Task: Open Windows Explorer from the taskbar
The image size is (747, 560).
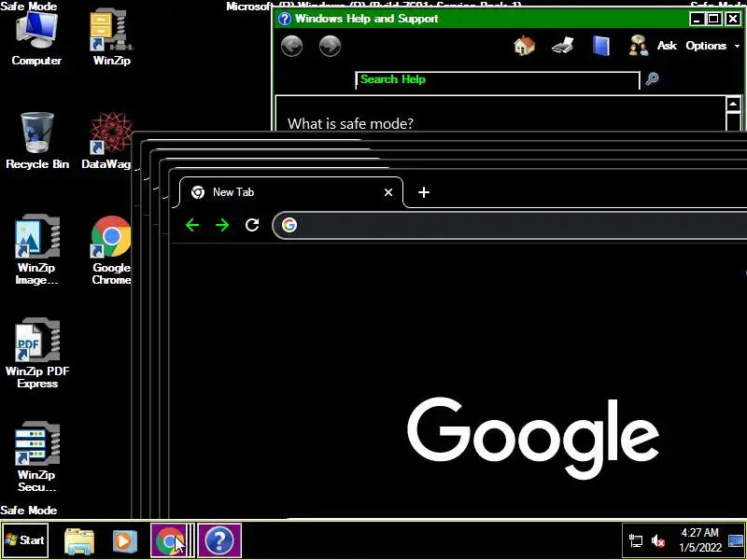Action: coord(79,540)
